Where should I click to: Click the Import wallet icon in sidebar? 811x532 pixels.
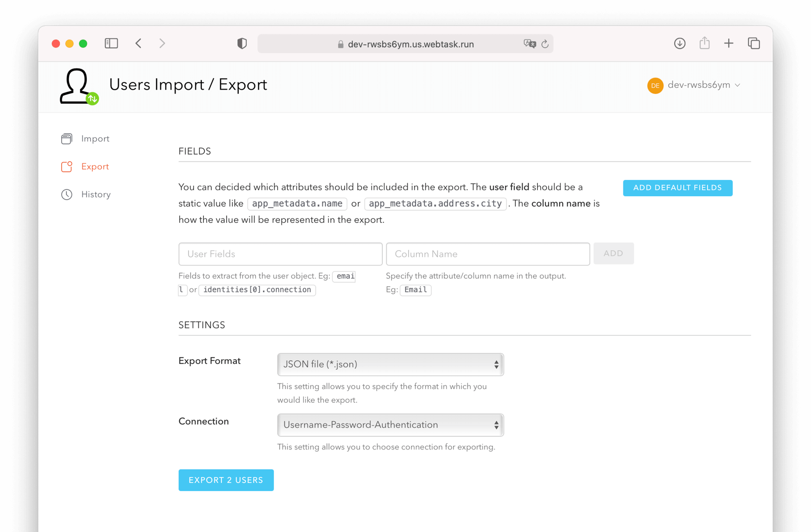66,138
